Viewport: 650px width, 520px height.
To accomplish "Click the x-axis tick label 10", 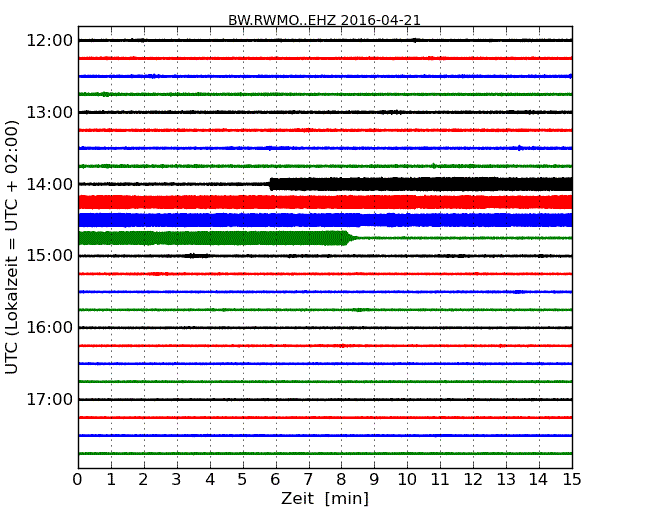I will (407, 480).
